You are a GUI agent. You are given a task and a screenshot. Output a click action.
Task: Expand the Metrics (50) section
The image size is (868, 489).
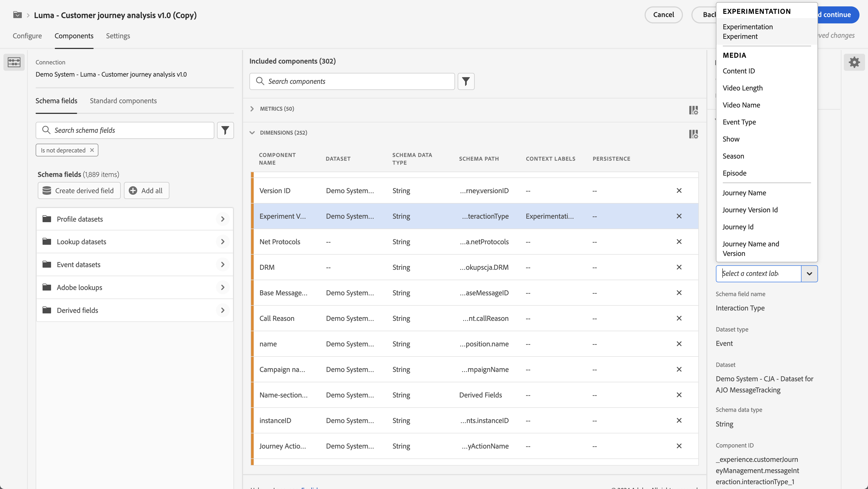(252, 109)
